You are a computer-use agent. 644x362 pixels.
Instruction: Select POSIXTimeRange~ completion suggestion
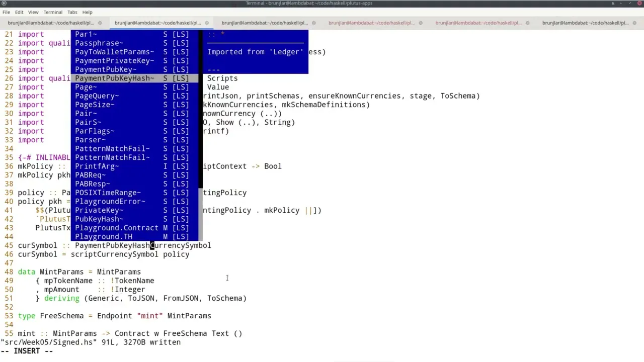click(x=108, y=193)
